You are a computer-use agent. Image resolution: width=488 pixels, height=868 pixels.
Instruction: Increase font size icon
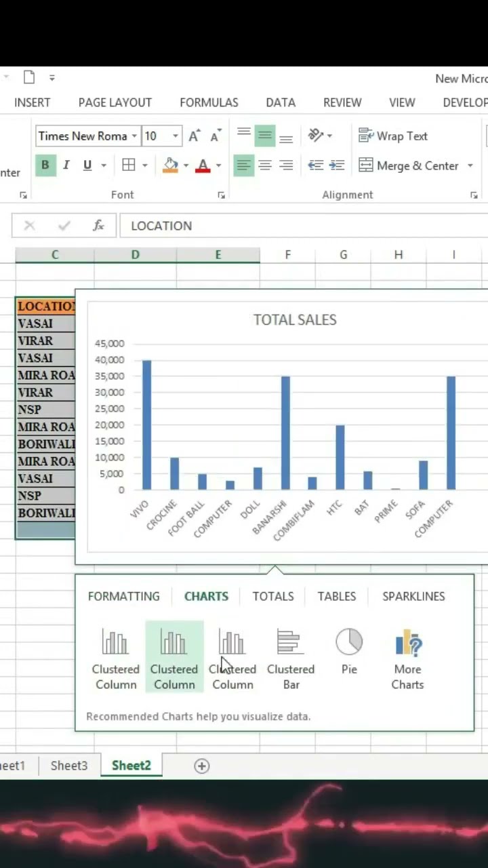pos(195,136)
